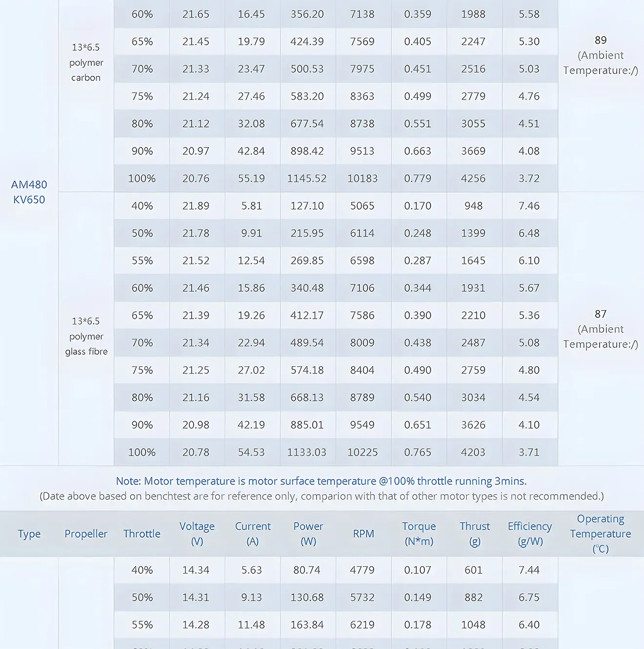Select the 10225 RPM value cell
The height and width of the screenshot is (649, 644).
[362, 452]
